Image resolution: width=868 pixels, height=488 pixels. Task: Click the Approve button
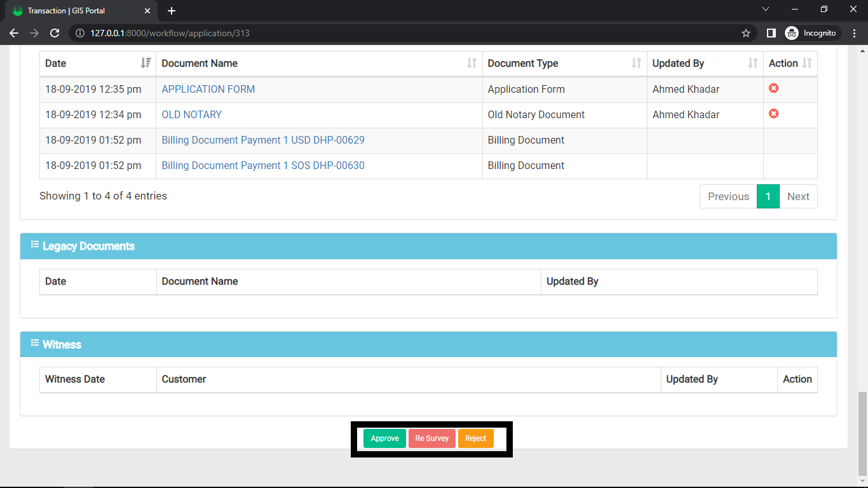pos(384,438)
